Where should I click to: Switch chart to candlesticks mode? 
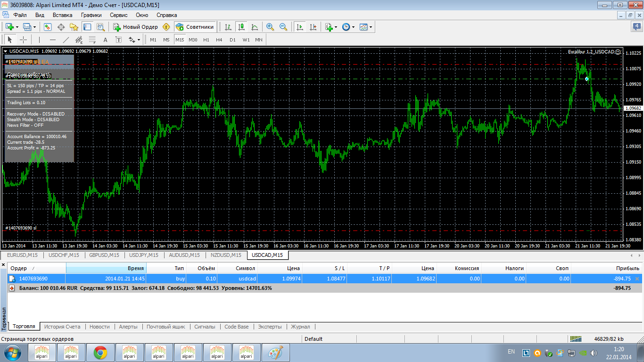[241, 27]
